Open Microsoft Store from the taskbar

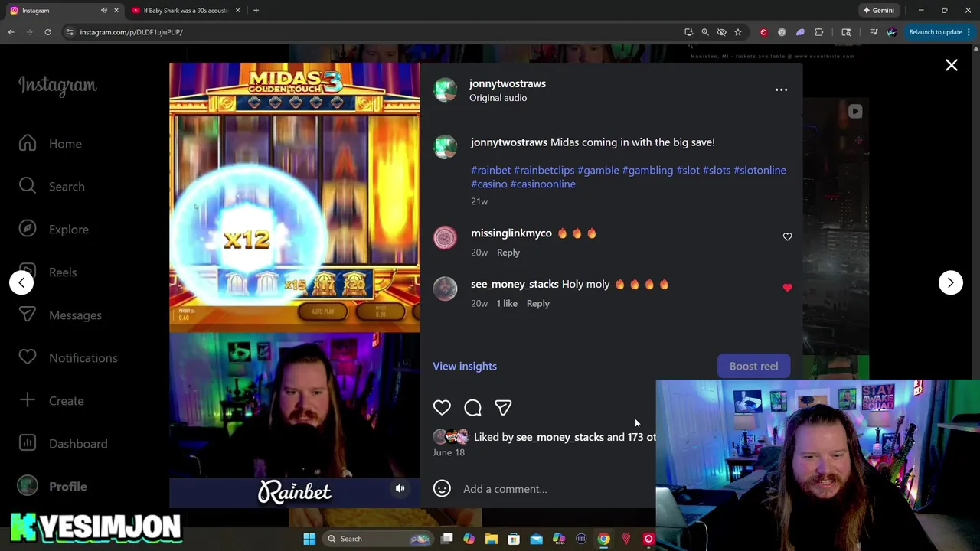[514, 539]
